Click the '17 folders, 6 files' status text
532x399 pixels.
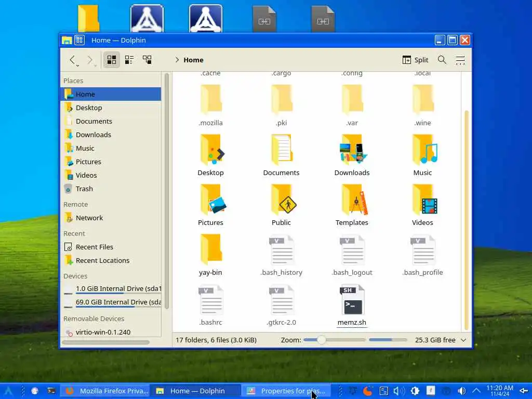click(x=216, y=340)
